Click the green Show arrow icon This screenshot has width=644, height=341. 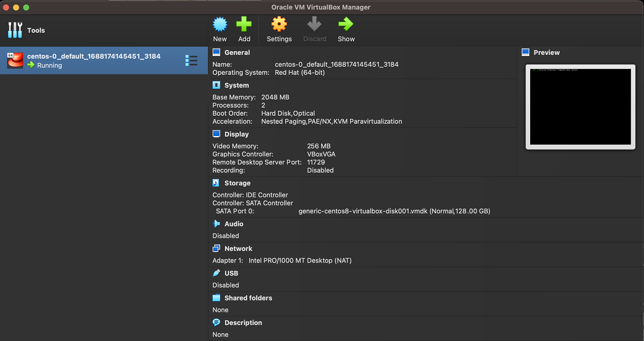[x=346, y=24]
